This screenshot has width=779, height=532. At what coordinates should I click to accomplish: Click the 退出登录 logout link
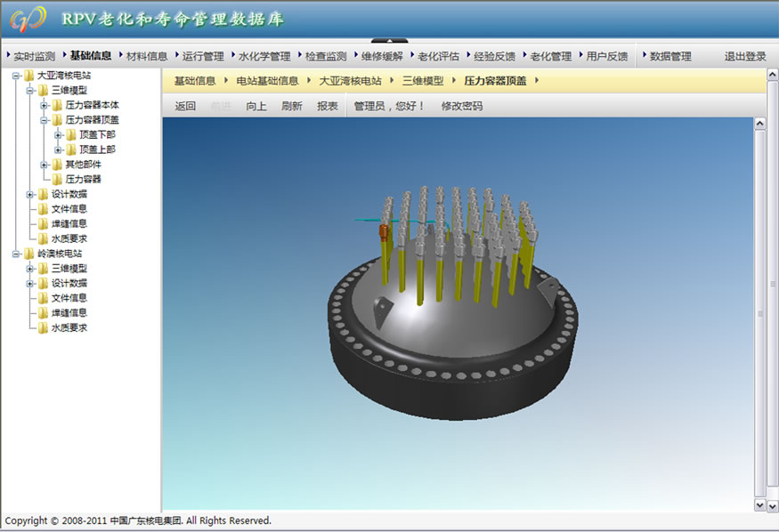(x=744, y=56)
